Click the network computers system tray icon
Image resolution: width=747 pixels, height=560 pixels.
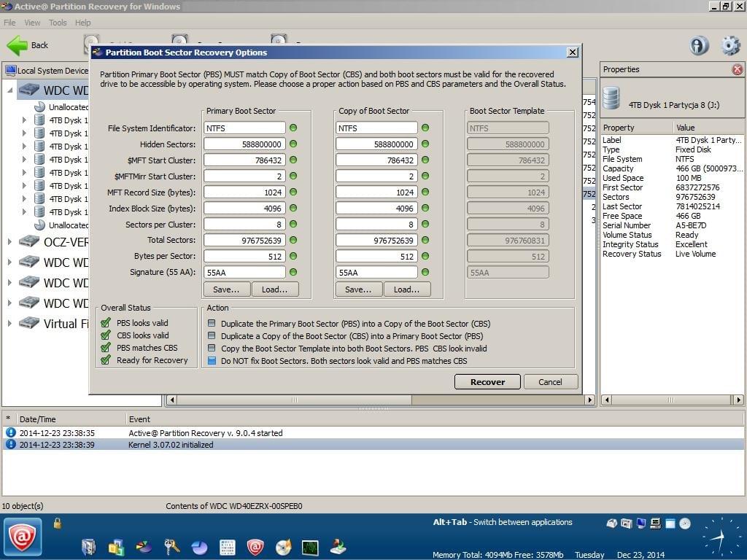point(656,524)
